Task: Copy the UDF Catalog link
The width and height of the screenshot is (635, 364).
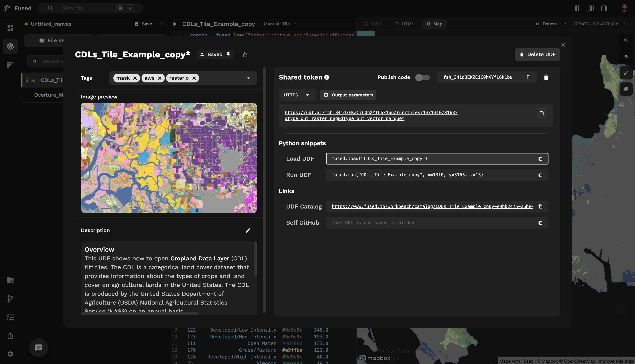Action: click(540, 206)
